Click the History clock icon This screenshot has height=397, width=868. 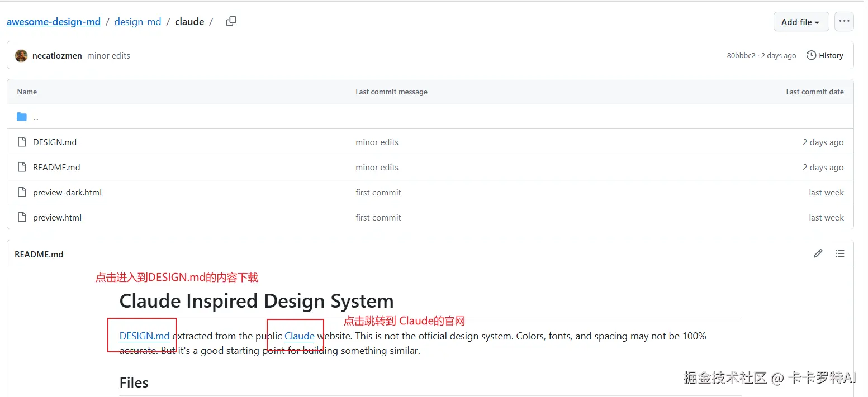click(x=811, y=55)
